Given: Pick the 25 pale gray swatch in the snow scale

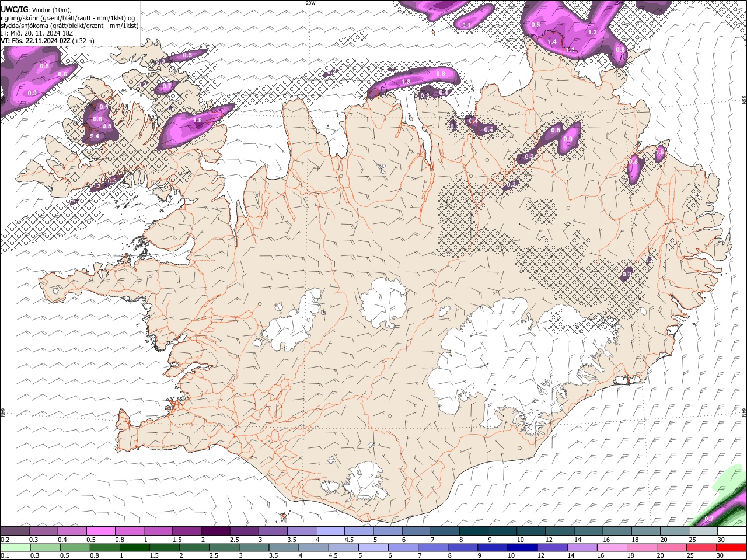Looking at the screenshot, I should pos(704,531).
